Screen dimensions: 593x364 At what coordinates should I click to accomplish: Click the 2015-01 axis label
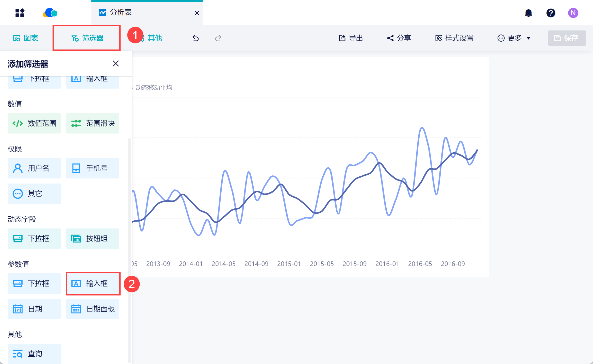click(x=289, y=264)
